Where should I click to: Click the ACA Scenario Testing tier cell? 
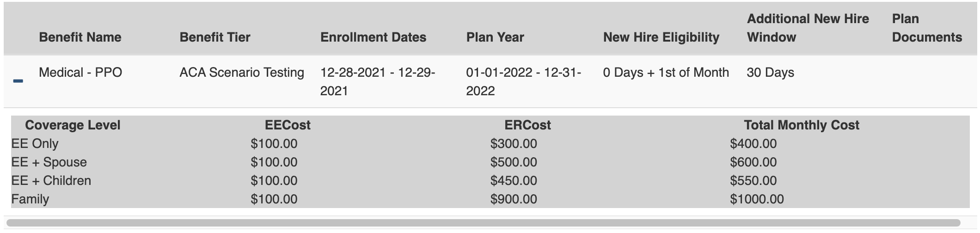point(242,73)
